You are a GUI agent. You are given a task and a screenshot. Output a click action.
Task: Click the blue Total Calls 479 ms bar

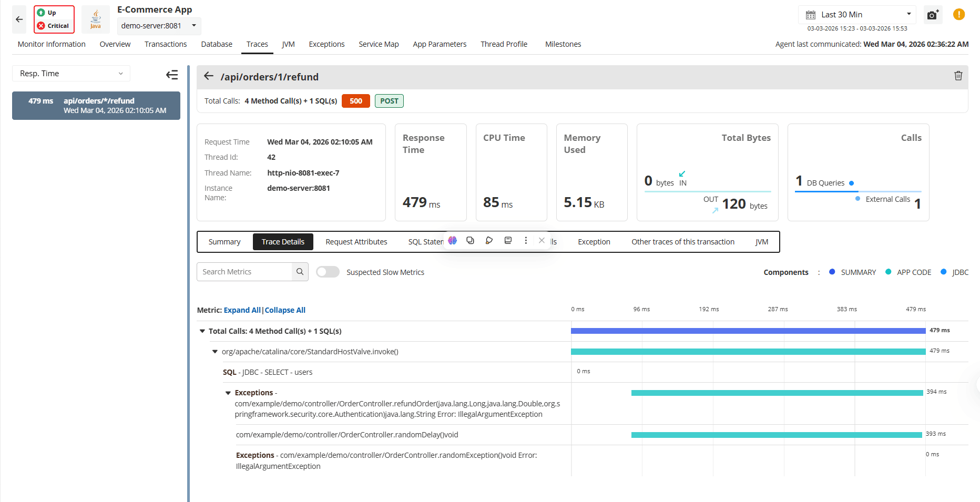pyautogui.click(x=748, y=331)
